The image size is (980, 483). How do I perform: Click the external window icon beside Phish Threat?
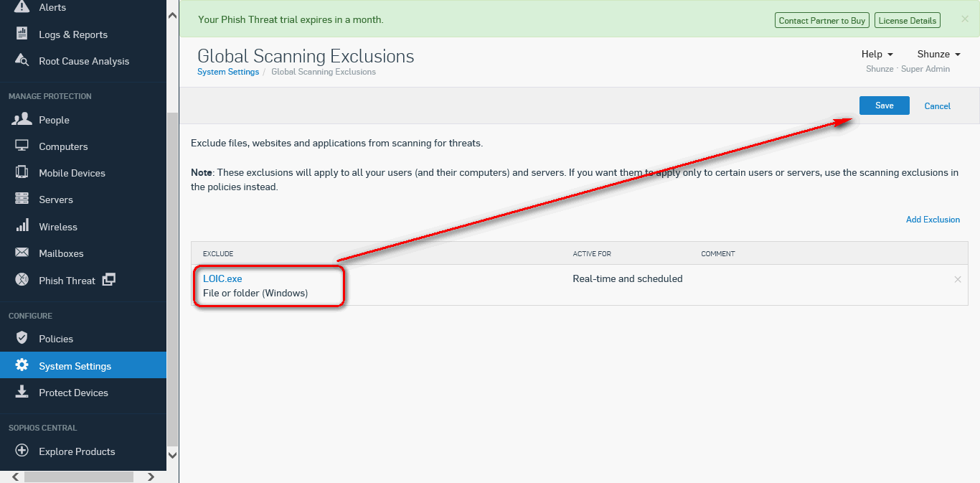click(109, 280)
